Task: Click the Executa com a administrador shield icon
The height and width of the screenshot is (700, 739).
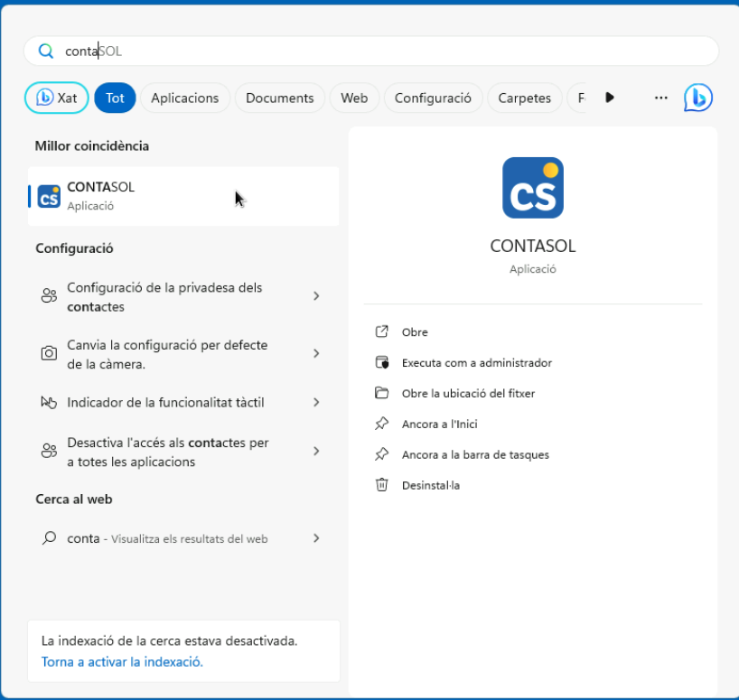Action: coord(382,362)
